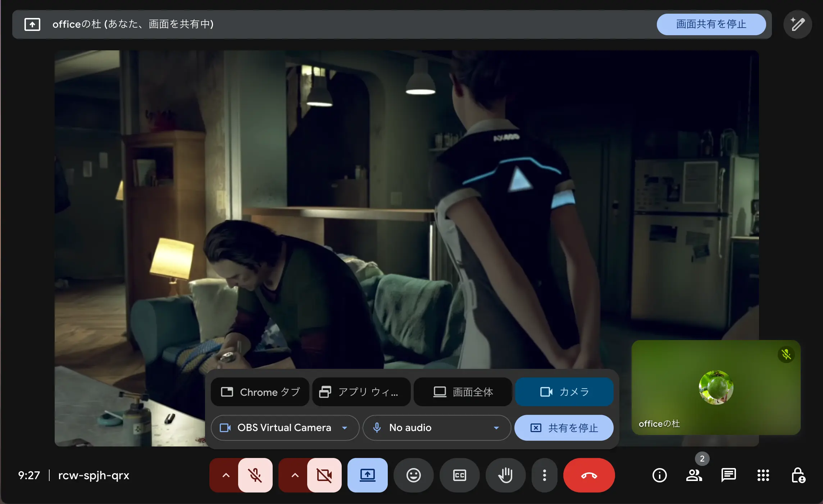Select the 画面全体 share option
Viewport: 823px width, 504px height.
tap(463, 392)
